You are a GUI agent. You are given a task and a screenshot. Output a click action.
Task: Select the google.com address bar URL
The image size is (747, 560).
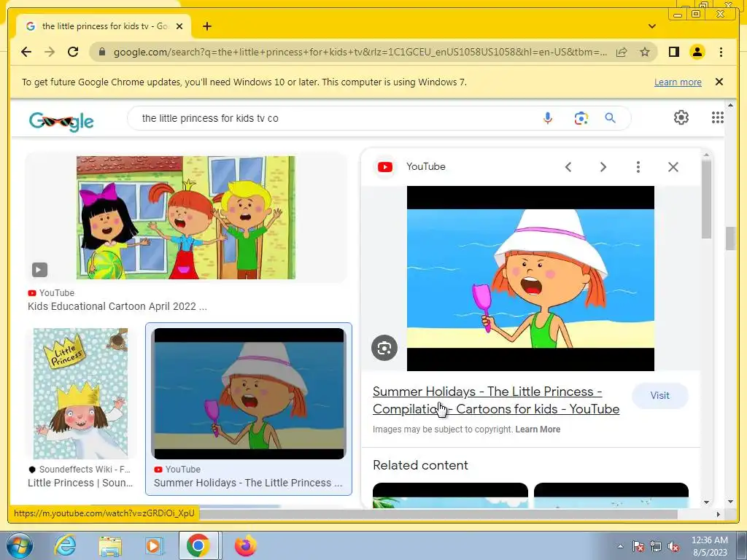coord(360,52)
